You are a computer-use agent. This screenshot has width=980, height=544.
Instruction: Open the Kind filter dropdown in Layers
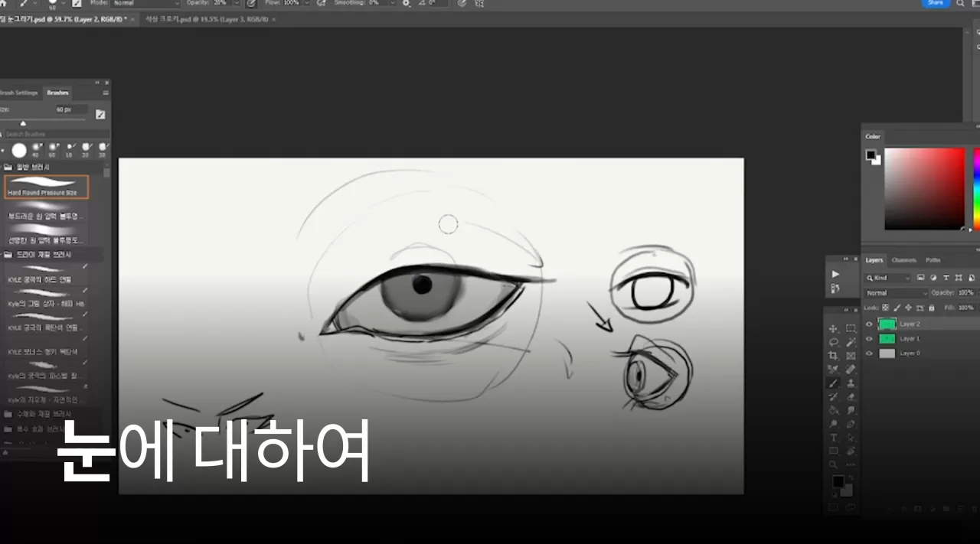(889, 278)
